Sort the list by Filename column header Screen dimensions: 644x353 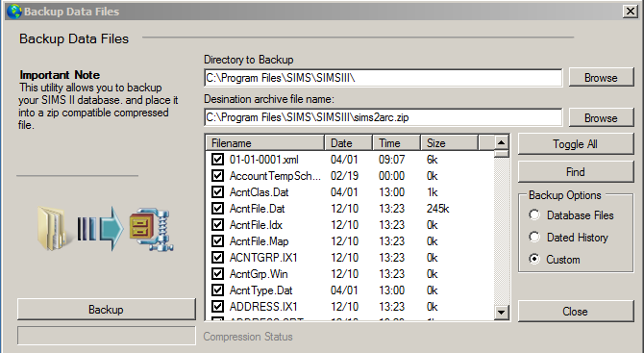tap(265, 143)
